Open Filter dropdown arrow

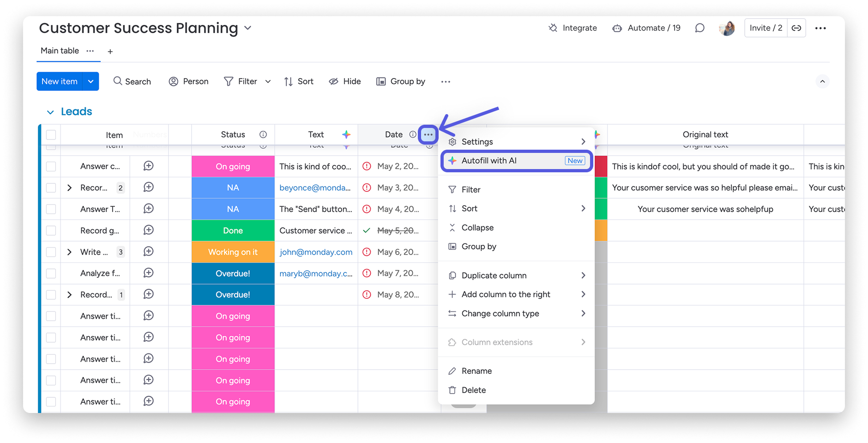pos(268,82)
